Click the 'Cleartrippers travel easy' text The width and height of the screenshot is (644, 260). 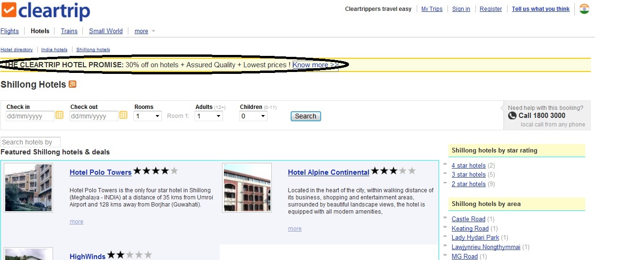pyautogui.click(x=378, y=9)
